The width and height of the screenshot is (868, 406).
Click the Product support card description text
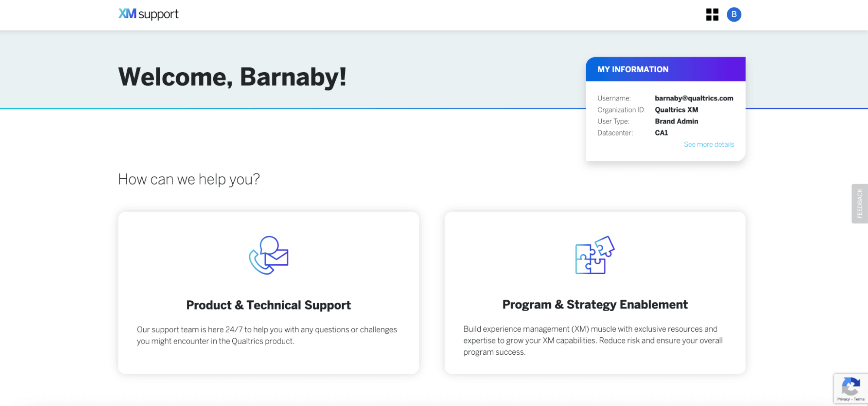(267, 335)
